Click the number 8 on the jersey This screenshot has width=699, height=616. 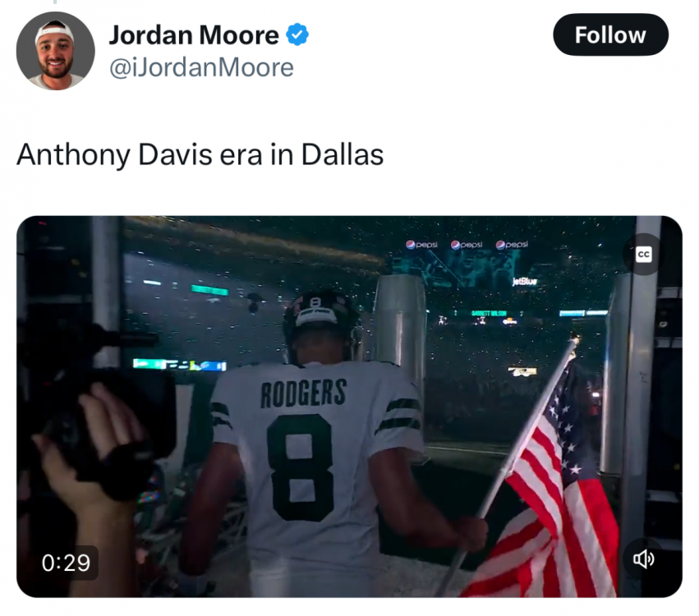click(301, 467)
